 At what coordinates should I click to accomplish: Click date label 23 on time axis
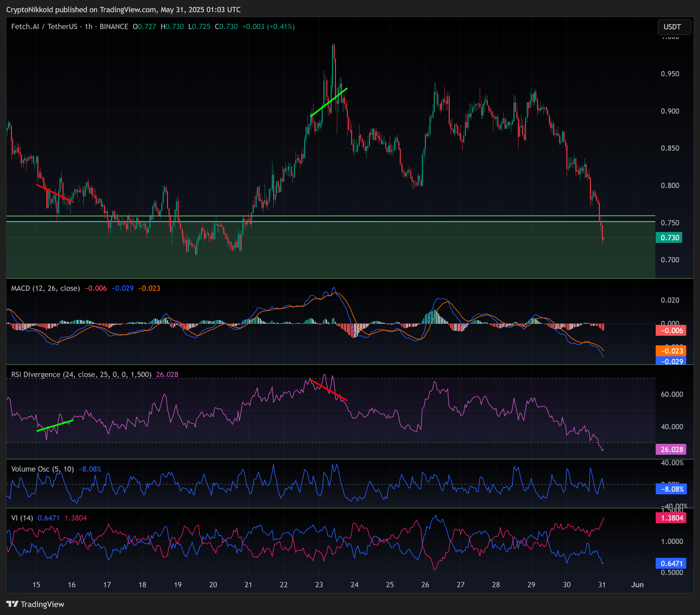click(x=319, y=585)
